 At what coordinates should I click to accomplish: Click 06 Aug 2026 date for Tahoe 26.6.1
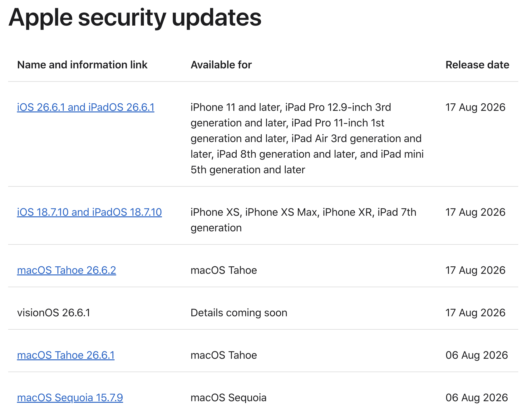pyautogui.click(x=477, y=355)
